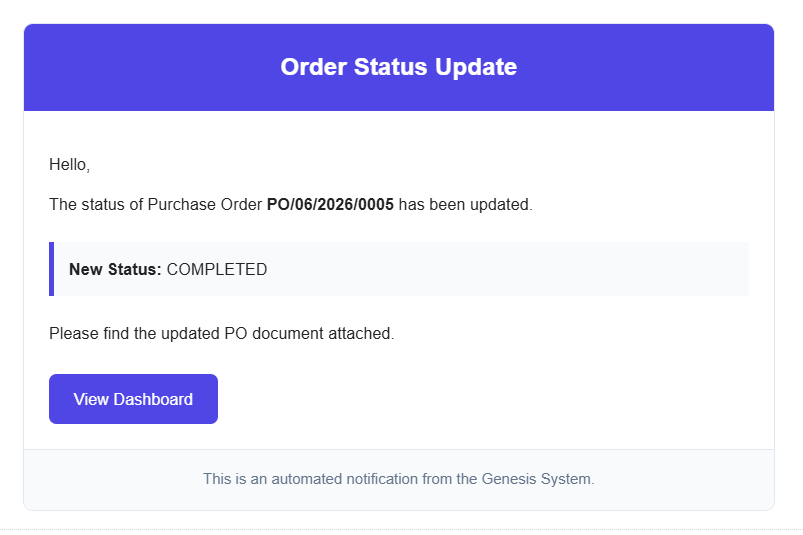This screenshot has width=803, height=535.
Task: Click the word "Update" in the header title
Action: point(476,67)
